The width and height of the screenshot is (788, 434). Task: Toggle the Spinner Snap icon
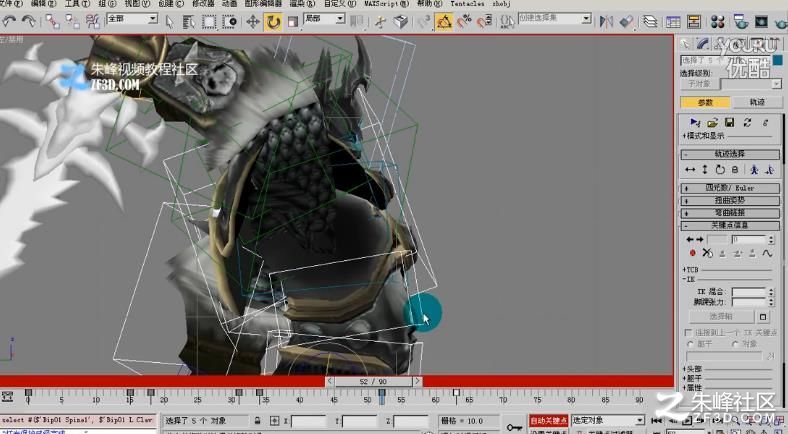pos(484,22)
